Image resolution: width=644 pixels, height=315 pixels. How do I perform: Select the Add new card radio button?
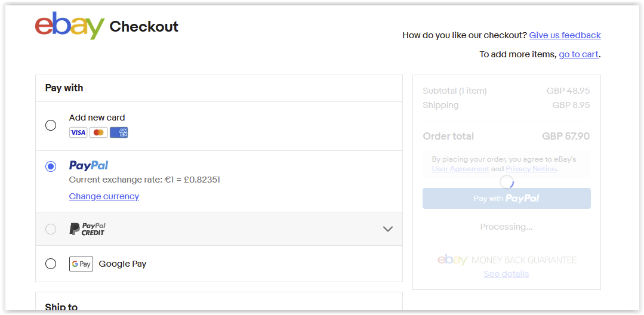51,125
